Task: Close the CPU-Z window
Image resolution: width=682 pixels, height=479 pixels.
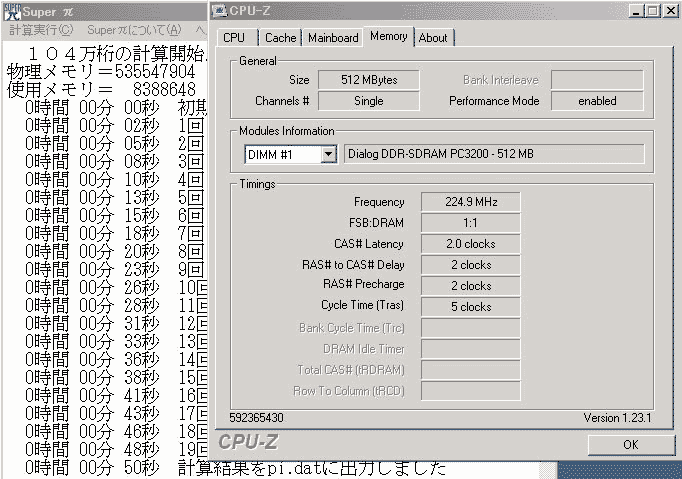Action: pos(671,11)
